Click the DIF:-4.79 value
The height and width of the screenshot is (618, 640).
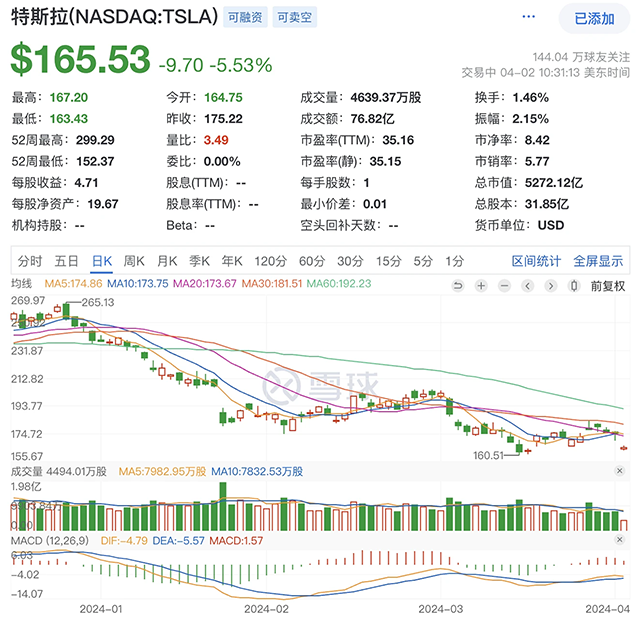(124, 540)
